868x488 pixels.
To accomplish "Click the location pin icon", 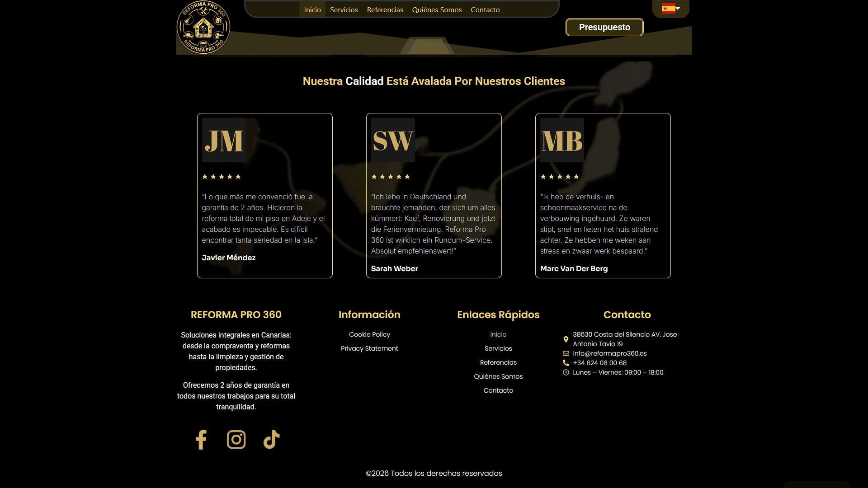I will [566, 339].
